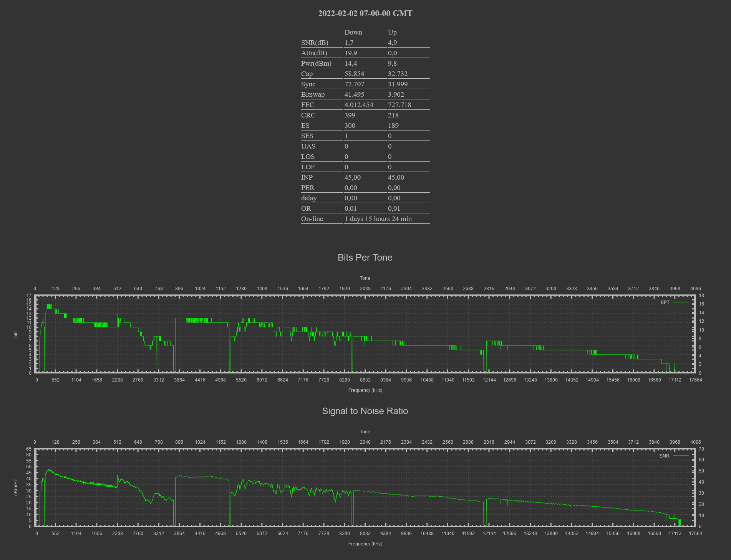Click the downstream FEC value 4.012.454
Viewport: 731px width, 560px height.
click(359, 105)
